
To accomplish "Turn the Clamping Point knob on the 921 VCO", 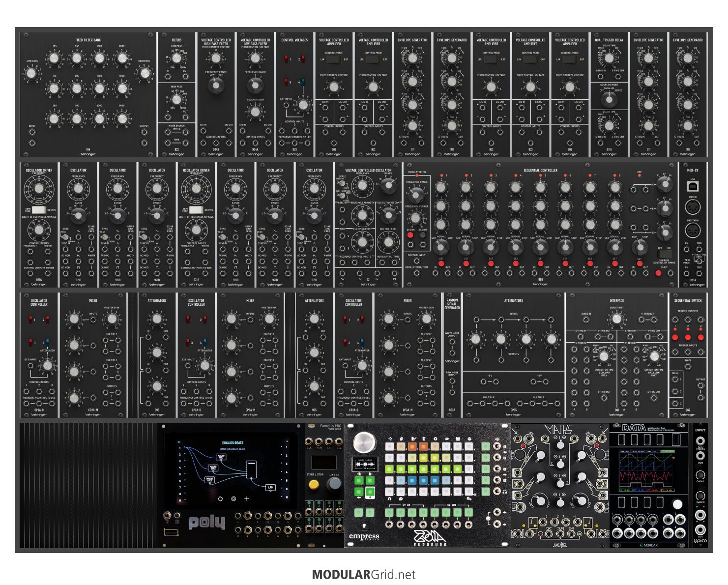I will (x=362, y=242).
